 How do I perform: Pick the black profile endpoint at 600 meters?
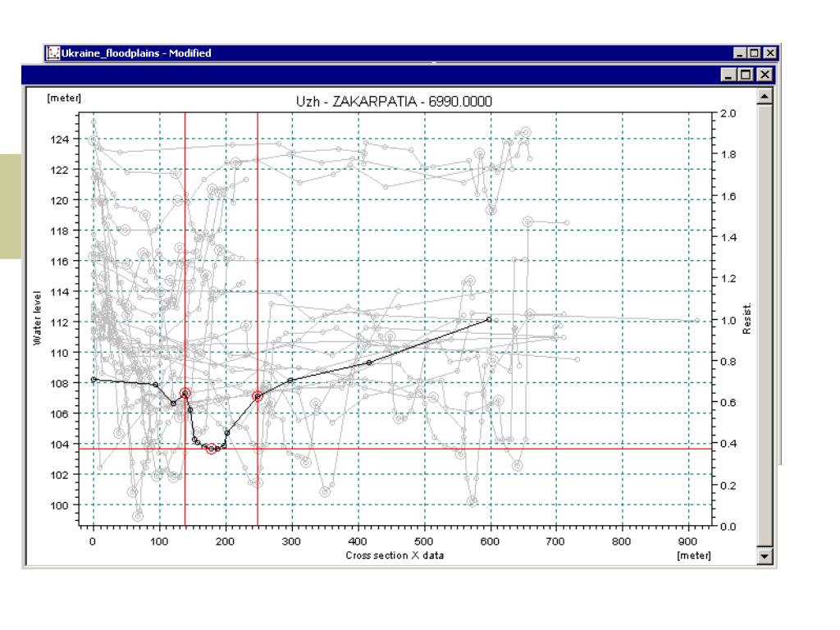pos(489,319)
